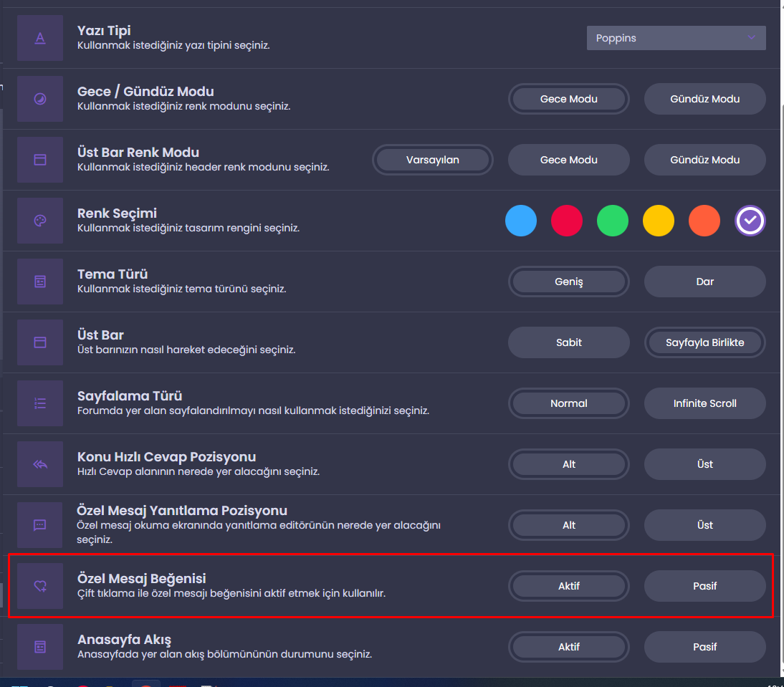Click the Tema Türü layout icon

40,282
